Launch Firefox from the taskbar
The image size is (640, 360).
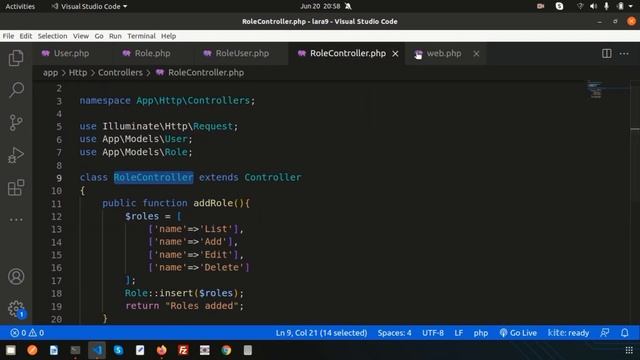pyautogui.click(x=162, y=350)
